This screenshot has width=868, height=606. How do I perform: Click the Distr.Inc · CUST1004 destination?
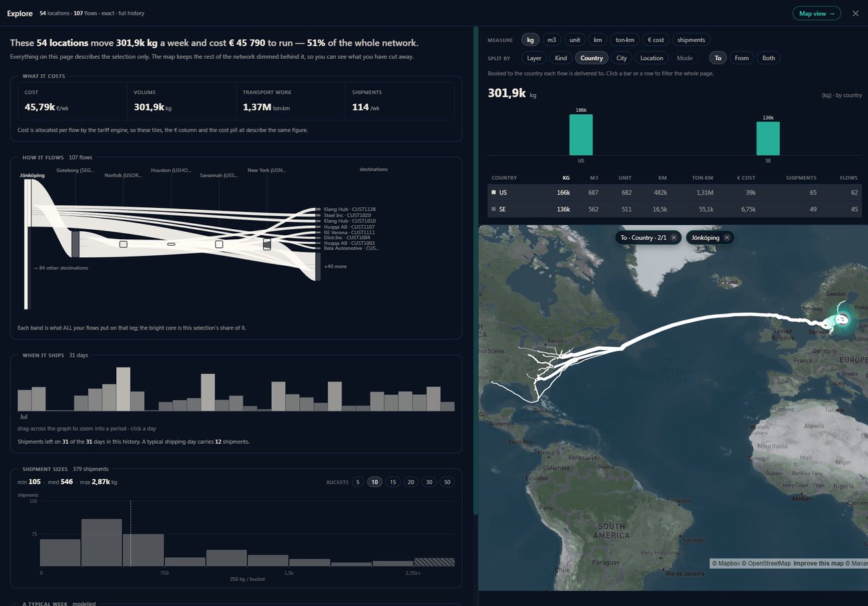[x=347, y=237]
